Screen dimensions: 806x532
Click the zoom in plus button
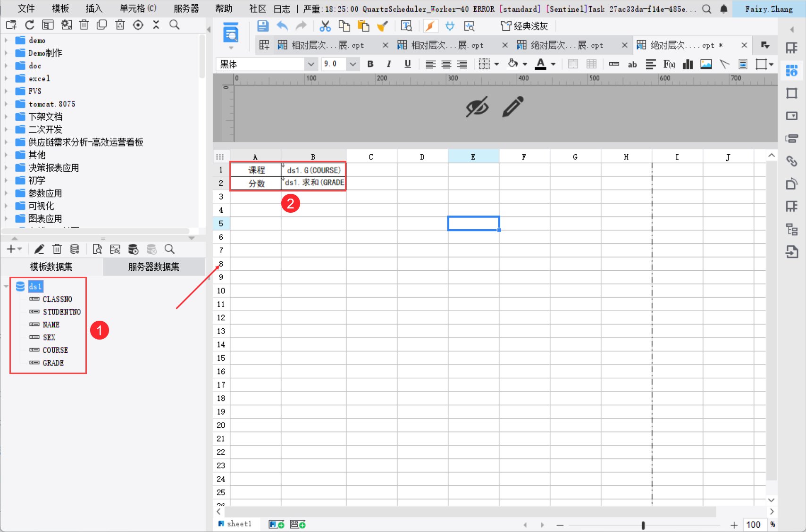point(734,525)
